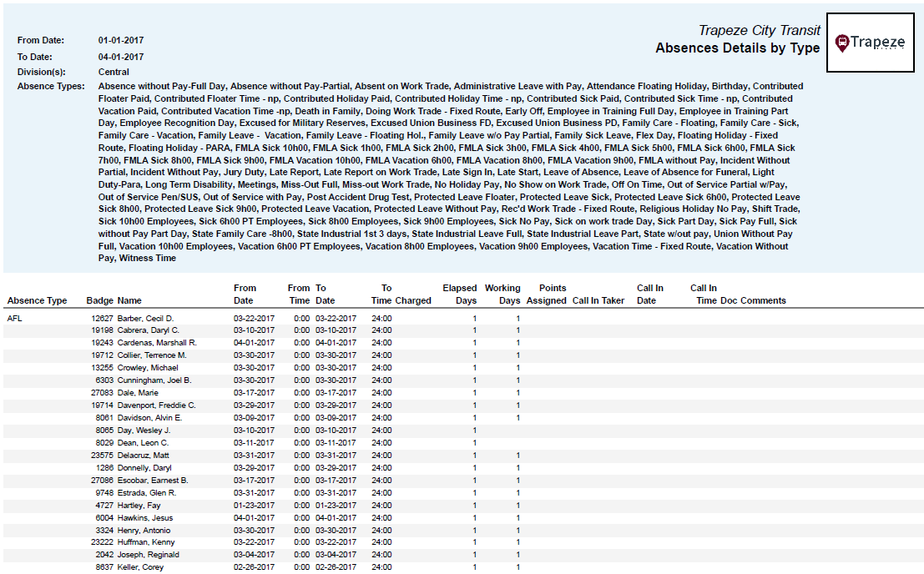Click the Working Days column header

[x=502, y=294]
